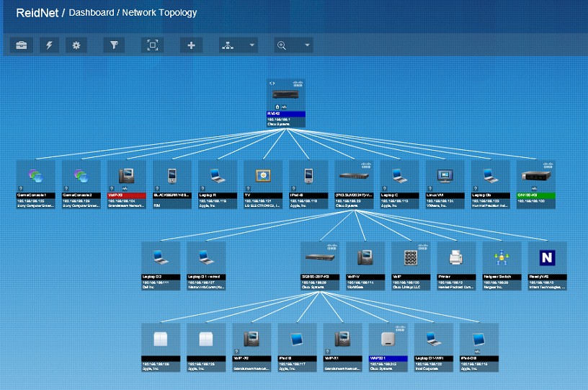Select the Laptop R node

pos(218,185)
